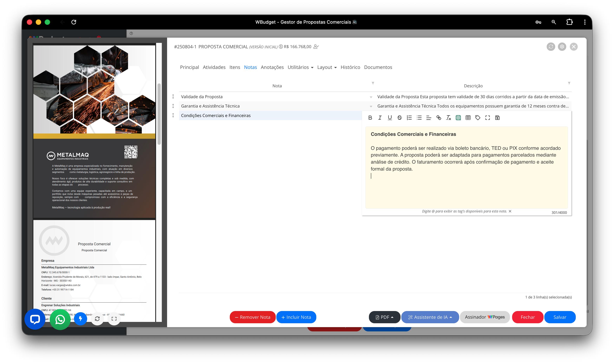
Task: Insert a numbered list in the note
Action: pos(409,118)
